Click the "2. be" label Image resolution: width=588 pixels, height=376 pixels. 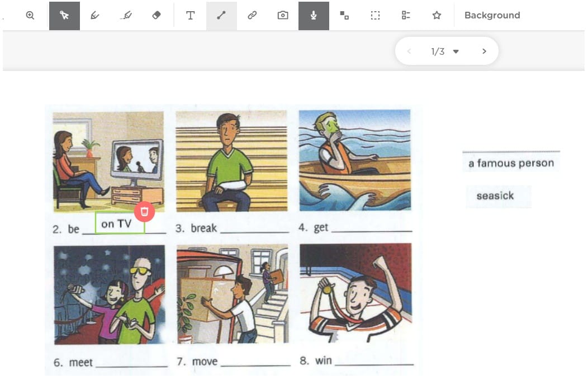(66, 229)
